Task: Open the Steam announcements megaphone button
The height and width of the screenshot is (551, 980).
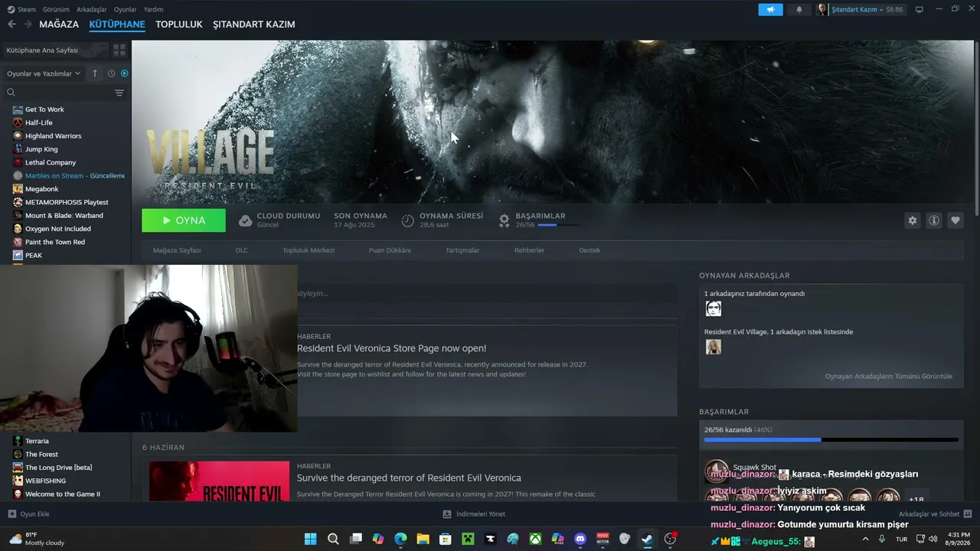Action: 770,10
